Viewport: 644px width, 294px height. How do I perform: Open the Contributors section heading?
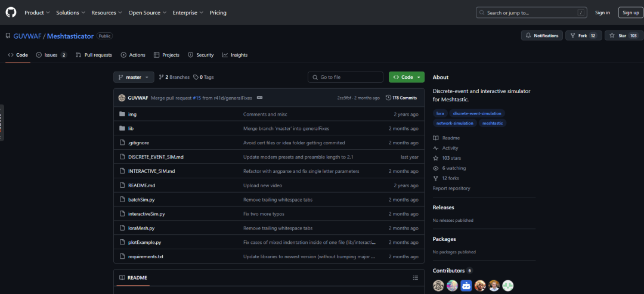tap(453, 271)
